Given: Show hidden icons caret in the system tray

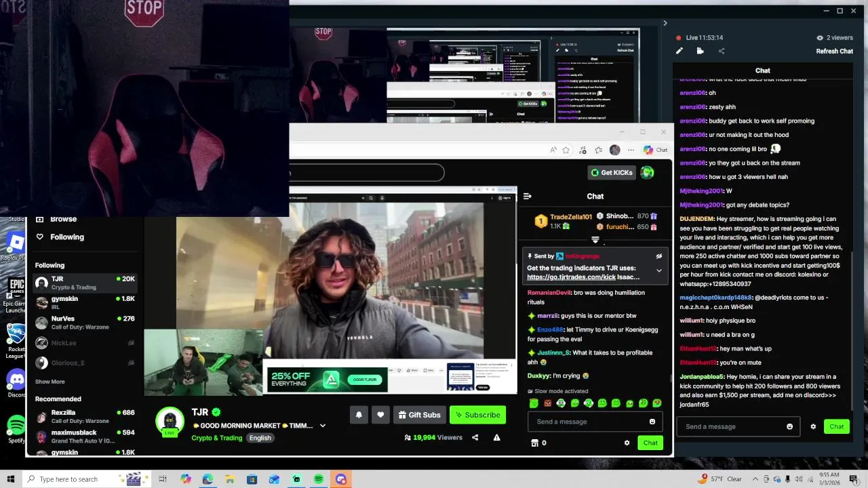Looking at the screenshot, I should tap(755, 479).
